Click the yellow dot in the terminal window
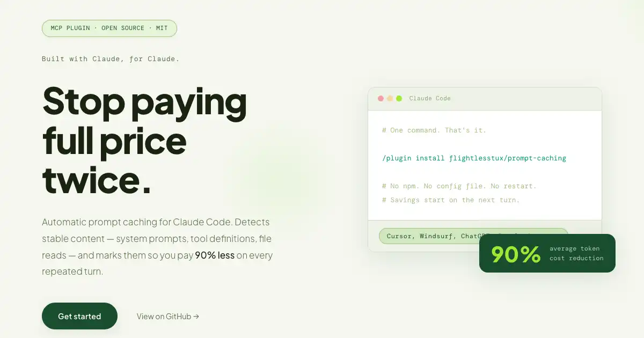644x338 pixels. (x=390, y=99)
